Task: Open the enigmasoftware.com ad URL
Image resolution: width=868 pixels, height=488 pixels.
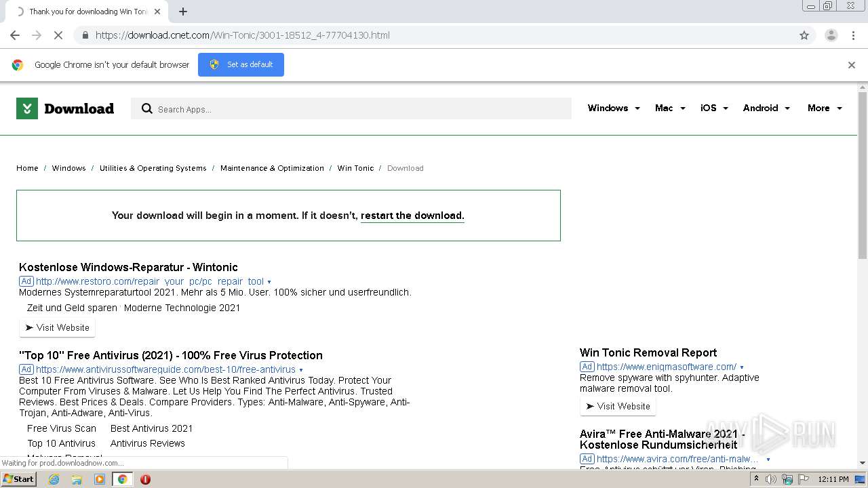Action: coord(667,367)
